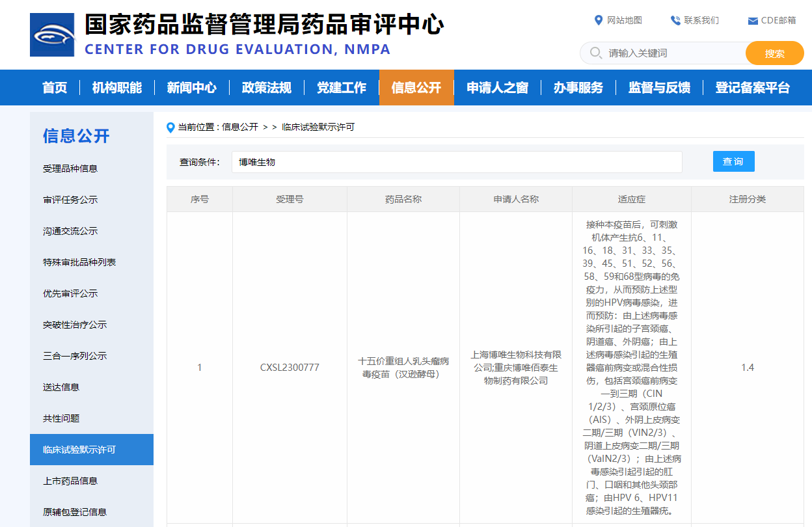Viewport: 812px width, 527px height.
Task: Open 受理品种信息 in the sidebar
Action: pos(70,169)
